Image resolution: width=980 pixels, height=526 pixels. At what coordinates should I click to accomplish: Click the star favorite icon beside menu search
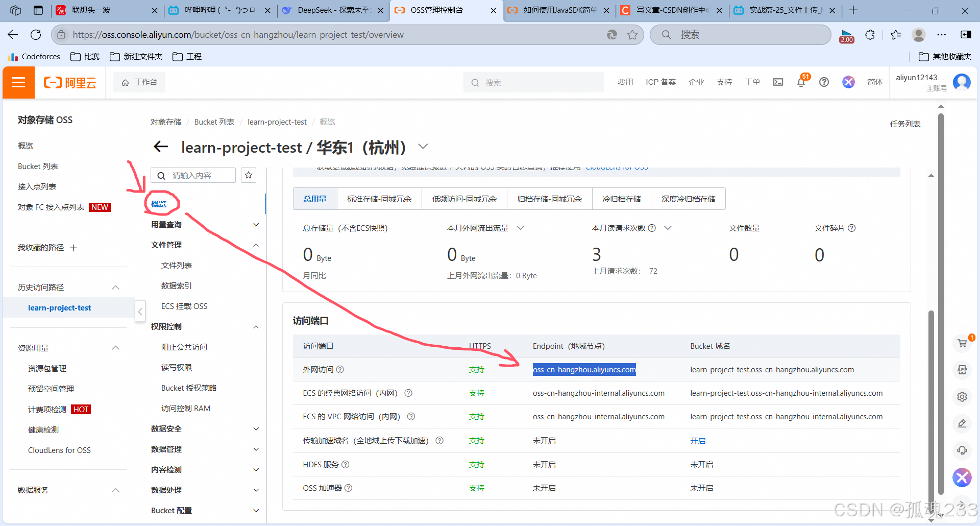[x=249, y=175]
